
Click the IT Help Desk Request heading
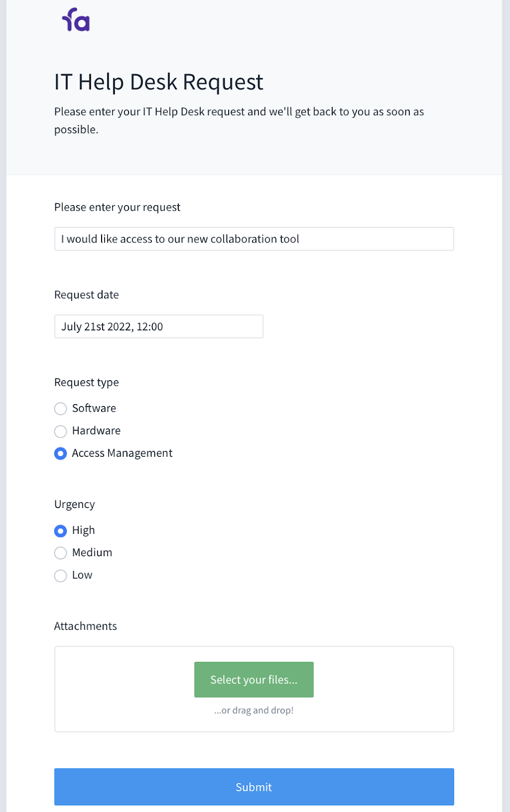[158, 82]
